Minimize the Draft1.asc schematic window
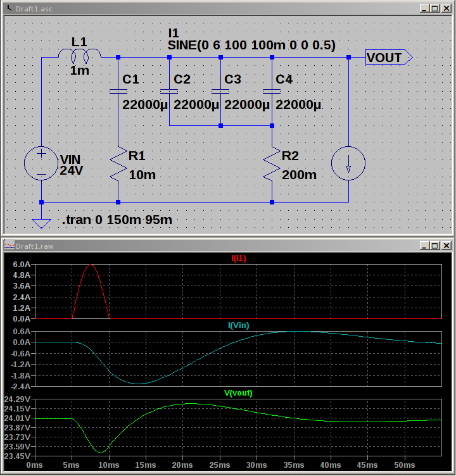This screenshot has width=456, height=476. pyautogui.click(x=424, y=8)
